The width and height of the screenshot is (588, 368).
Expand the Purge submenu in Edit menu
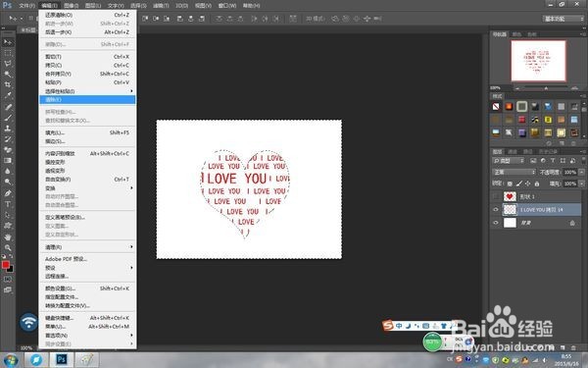coord(88,247)
